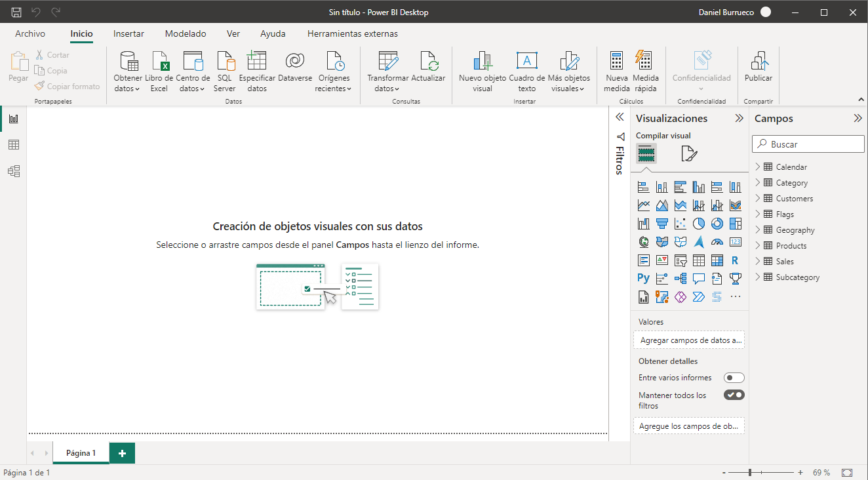Screen dimensions: 868x480
Task: Click the Libro de Excel icon
Action: tap(159, 62)
